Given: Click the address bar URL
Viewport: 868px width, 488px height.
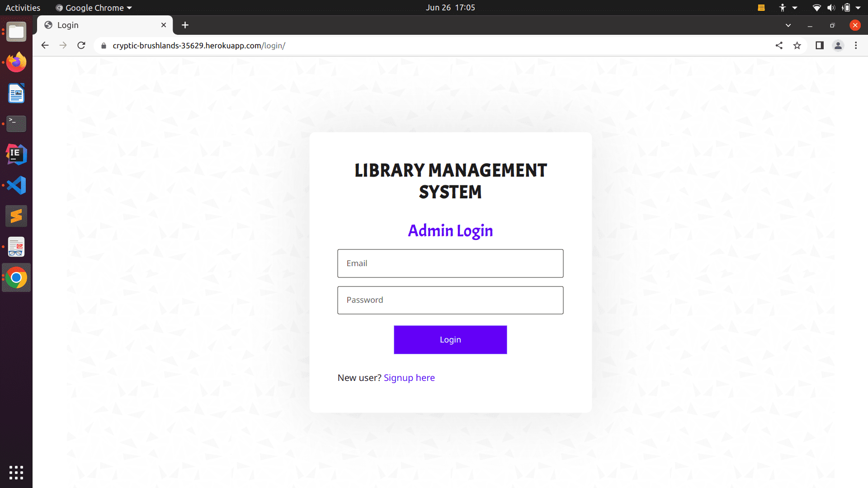Looking at the screenshot, I should tap(199, 46).
